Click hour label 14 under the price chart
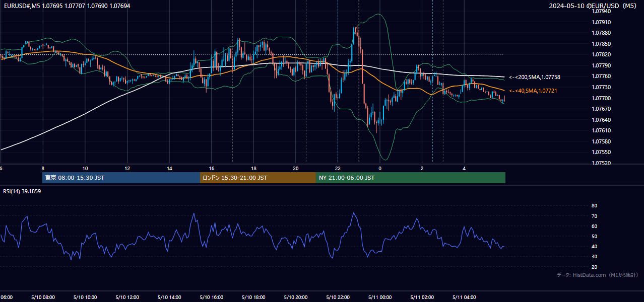Image resolution: width=644 pixels, height=302 pixels. tap(169, 168)
